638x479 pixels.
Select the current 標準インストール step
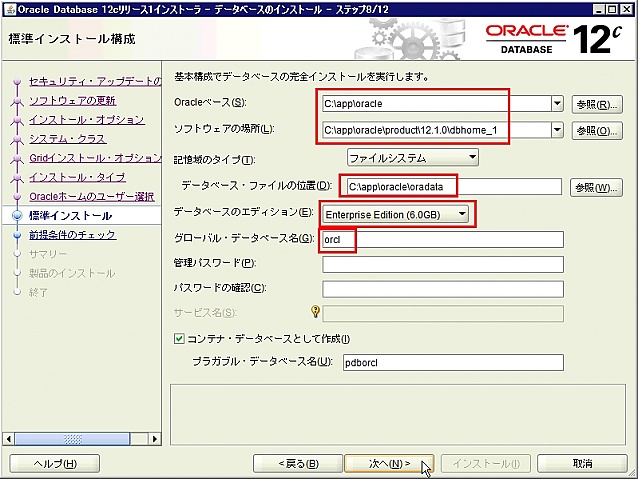(x=70, y=215)
